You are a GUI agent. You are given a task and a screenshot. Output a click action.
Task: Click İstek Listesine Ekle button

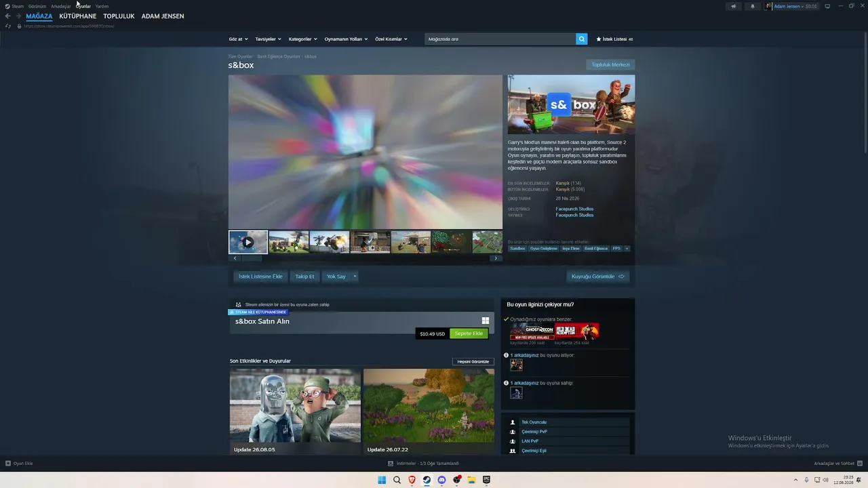tap(260, 277)
